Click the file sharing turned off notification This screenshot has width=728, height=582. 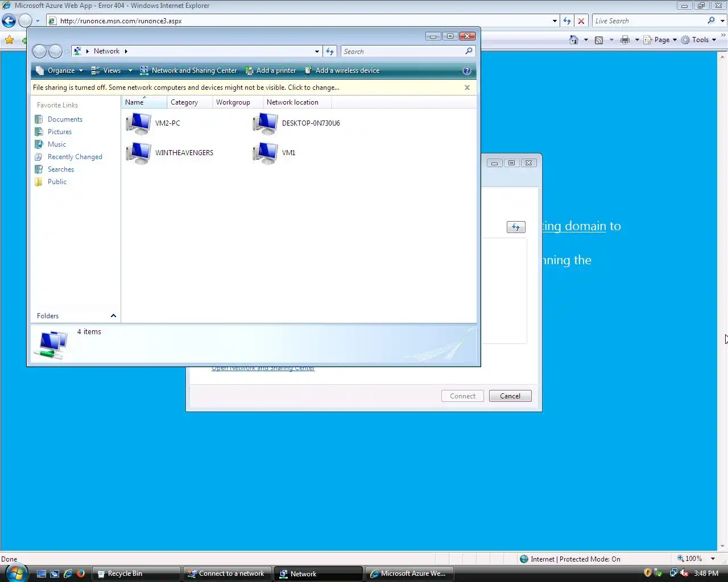coord(186,88)
